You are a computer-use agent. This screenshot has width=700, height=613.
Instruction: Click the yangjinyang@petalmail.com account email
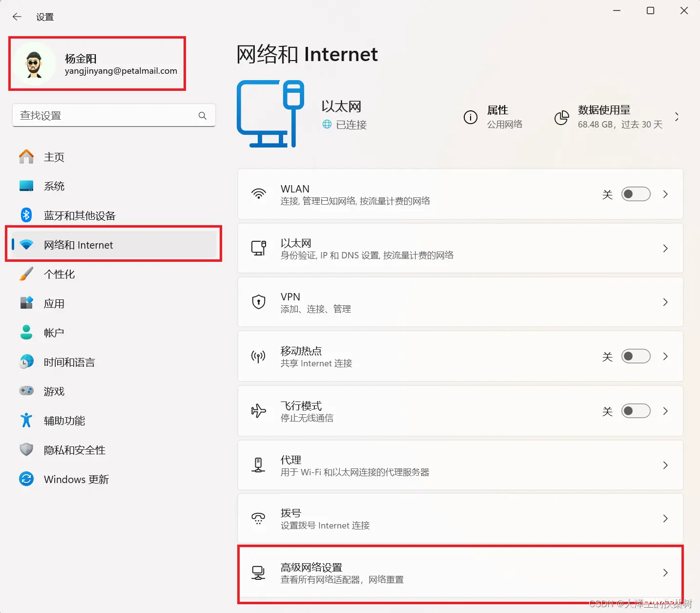point(121,71)
